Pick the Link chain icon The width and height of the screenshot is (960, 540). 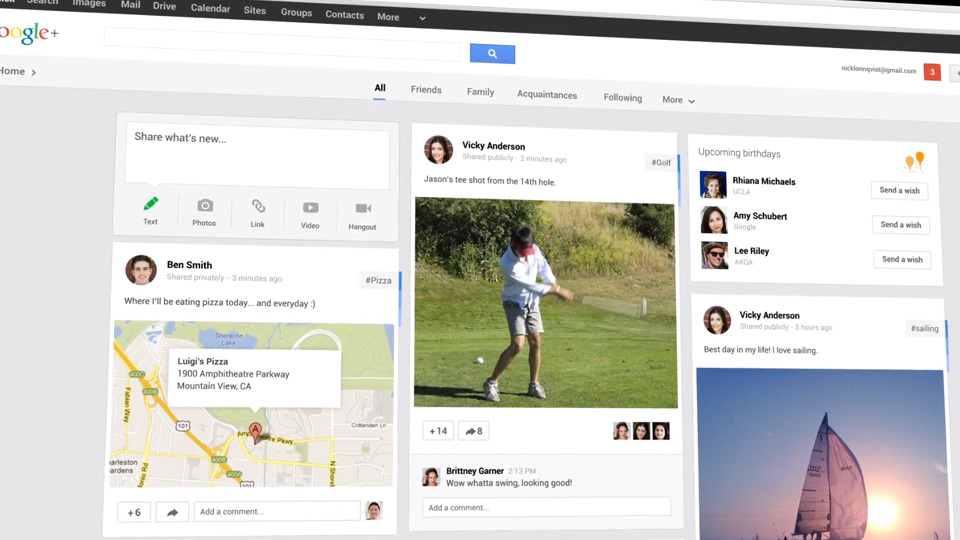click(258, 206)
